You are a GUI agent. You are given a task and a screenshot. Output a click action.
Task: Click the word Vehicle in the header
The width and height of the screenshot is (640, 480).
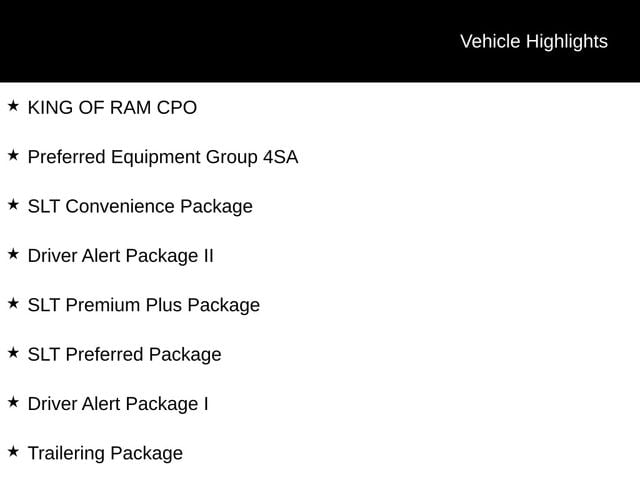point(490,42)
